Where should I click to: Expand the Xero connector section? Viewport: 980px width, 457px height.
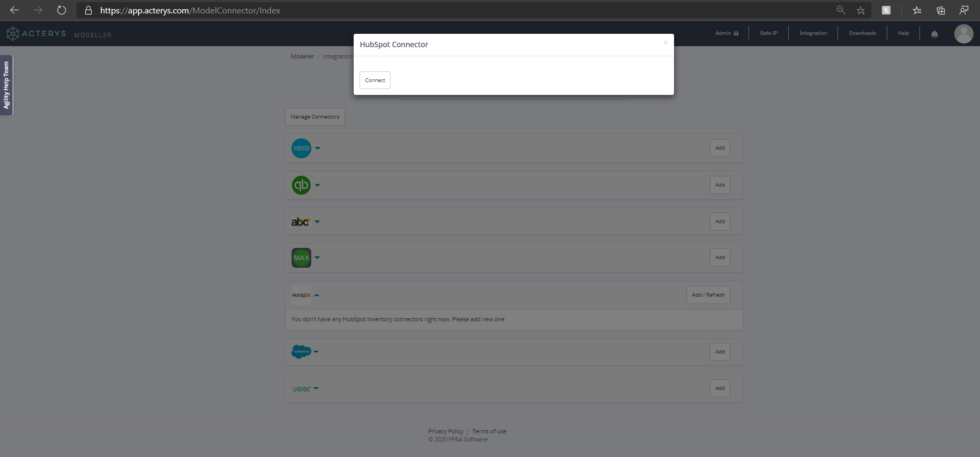318,148
